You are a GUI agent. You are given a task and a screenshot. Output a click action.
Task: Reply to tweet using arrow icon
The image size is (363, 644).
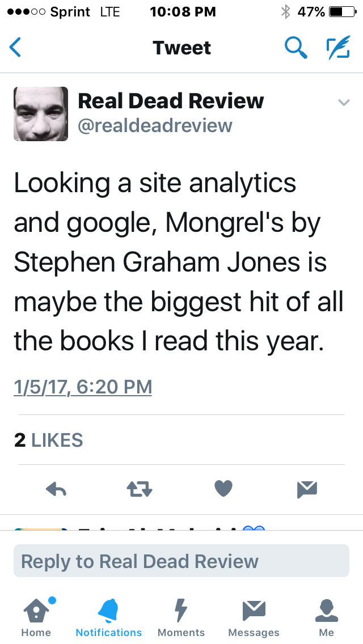pyautogui.click(x=56, y=489)
